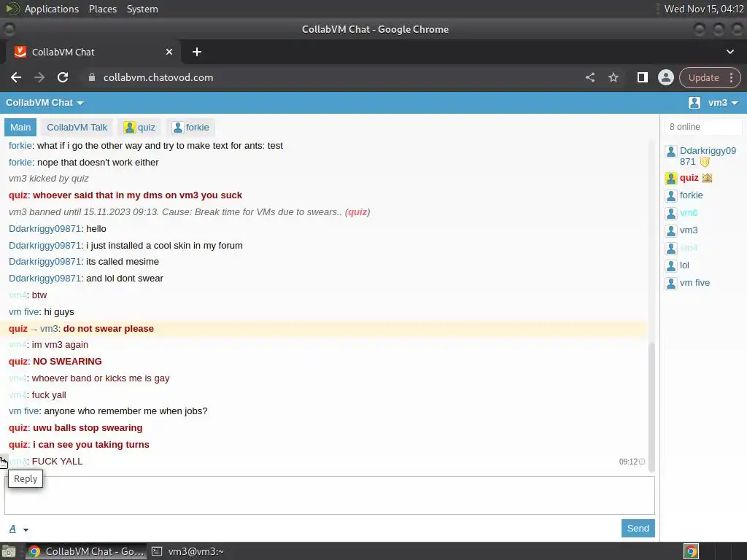Select forkie username in online list
Screen dimensions: 747x560
[x=691, y=195]
